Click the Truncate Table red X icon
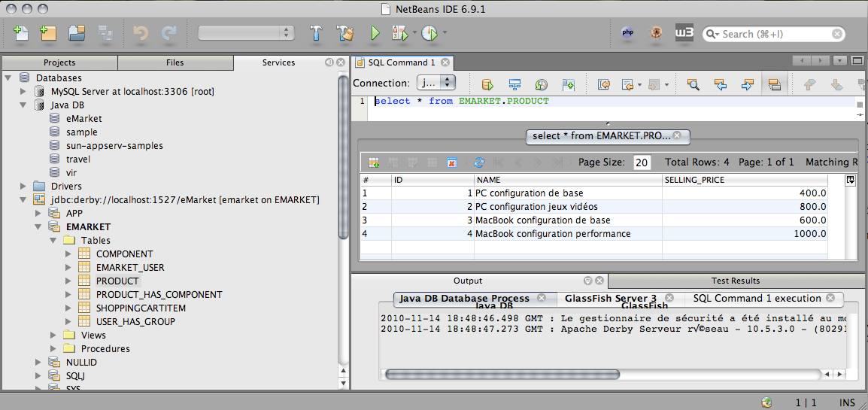 click(x=452, y=162)
